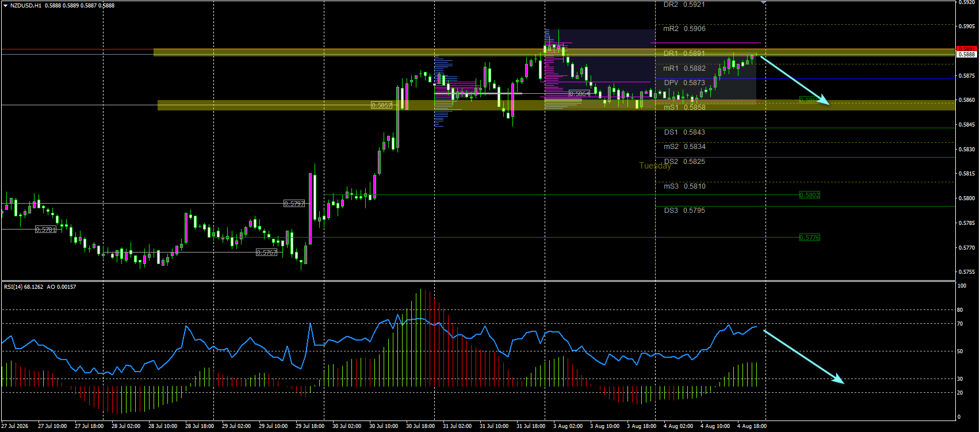Click the DR2 0.5921 resistance label
Screen dimensions: 980x432
tap(684, 5)
